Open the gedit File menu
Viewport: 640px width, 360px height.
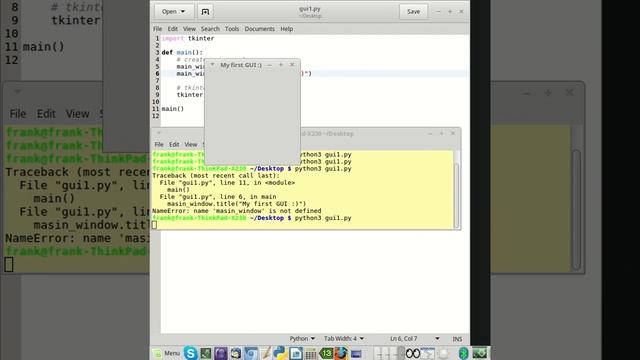(x=158, y=29)
